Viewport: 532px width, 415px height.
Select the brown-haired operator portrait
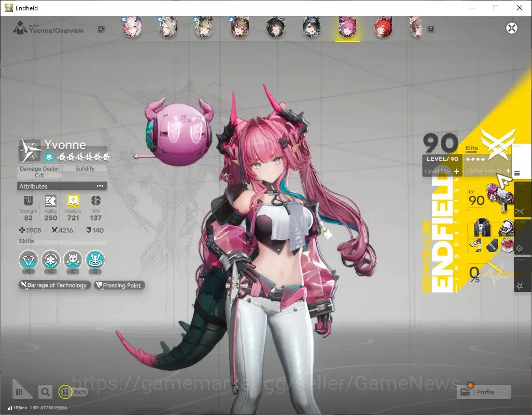point(240,27)
